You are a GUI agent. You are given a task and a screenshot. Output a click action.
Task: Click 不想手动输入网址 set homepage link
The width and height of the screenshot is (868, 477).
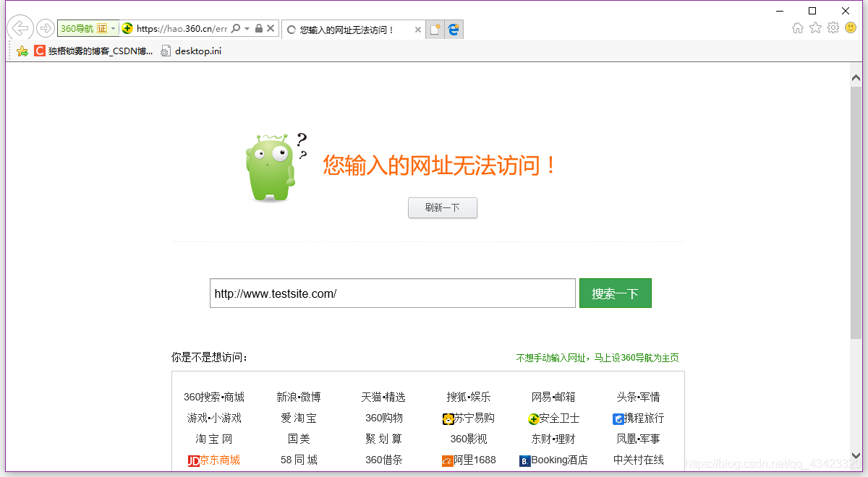(597, 358)
